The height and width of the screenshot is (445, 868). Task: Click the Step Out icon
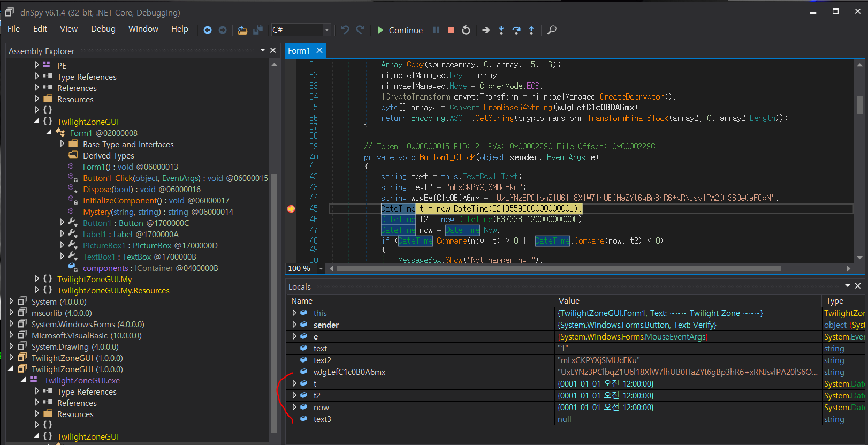[531, 30]
